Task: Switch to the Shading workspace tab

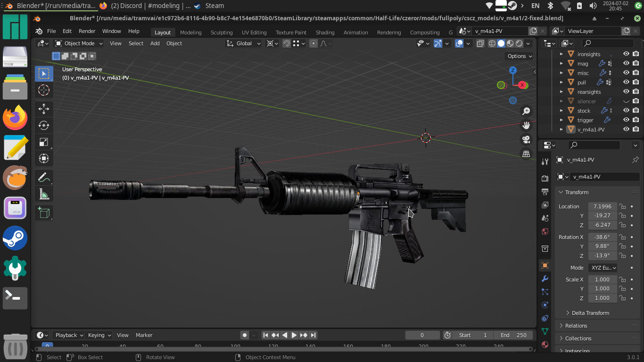Action: coord(325,33)
